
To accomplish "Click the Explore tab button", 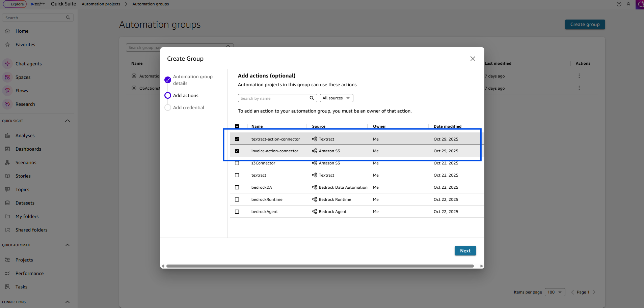I will (x=15, y=4).
